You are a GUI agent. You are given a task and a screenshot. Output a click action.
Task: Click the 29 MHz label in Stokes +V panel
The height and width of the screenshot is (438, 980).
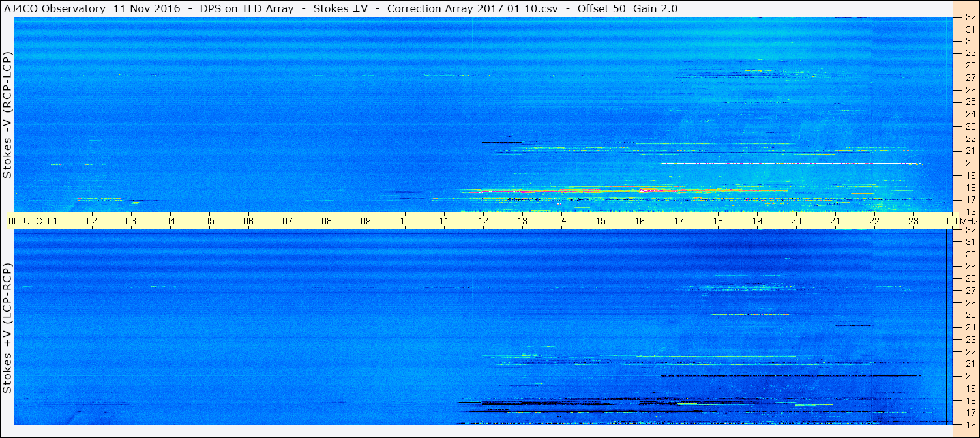(970, 267)
